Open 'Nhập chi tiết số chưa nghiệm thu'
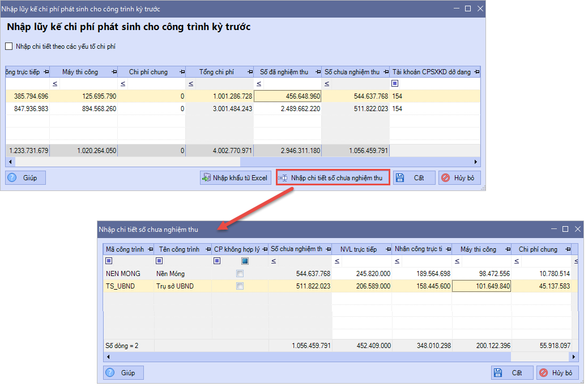This screenshot has width=588, height=386. point(333,178)
